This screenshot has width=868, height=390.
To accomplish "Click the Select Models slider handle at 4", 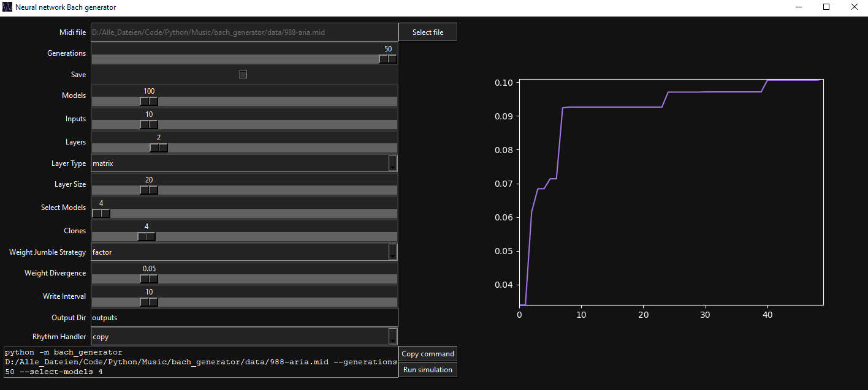I will pyautogui.click(x=101, y=213).
